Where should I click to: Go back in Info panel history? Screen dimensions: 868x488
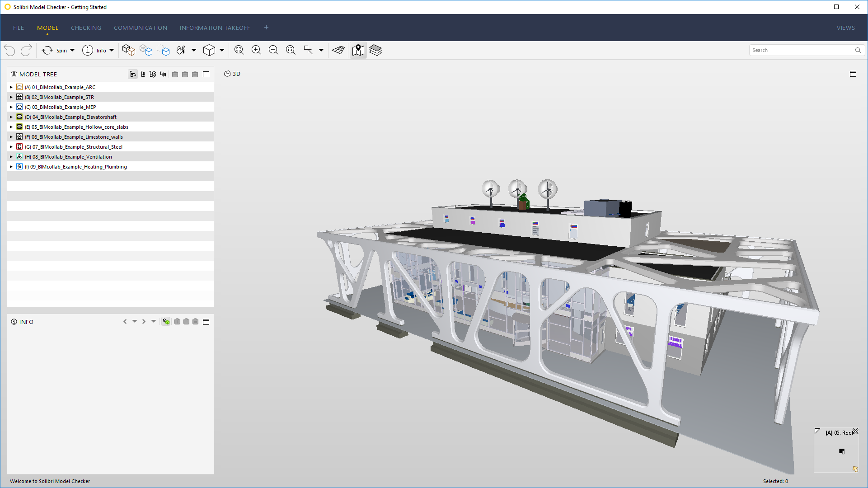[x=125, y=322]
